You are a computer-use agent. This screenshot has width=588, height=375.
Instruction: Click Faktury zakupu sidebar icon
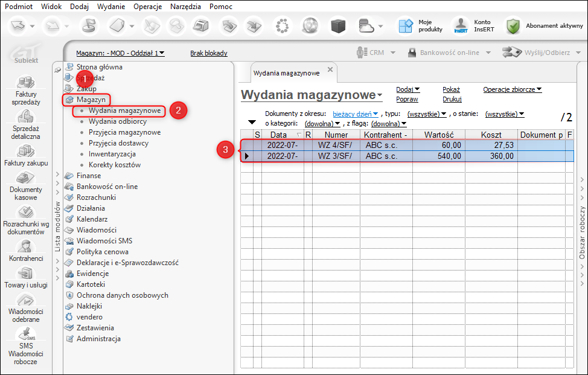pos(25,151)
